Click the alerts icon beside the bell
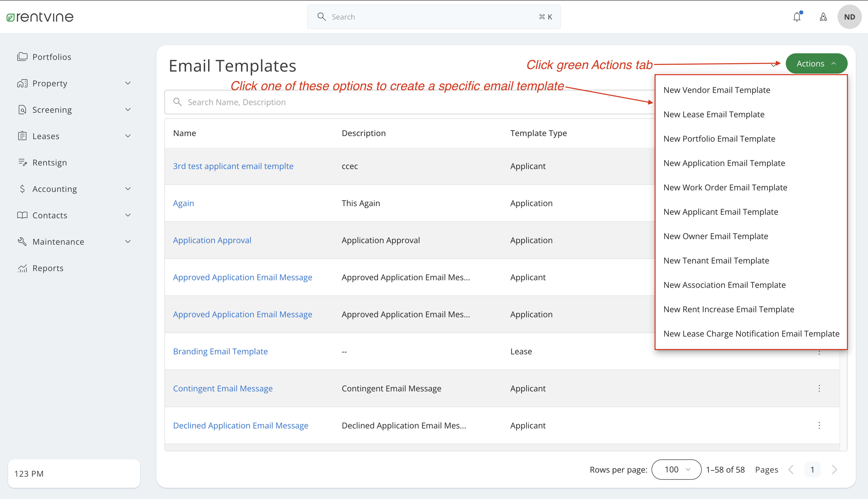The height and width of the screenshot is (499, 868). pos(823,17)
